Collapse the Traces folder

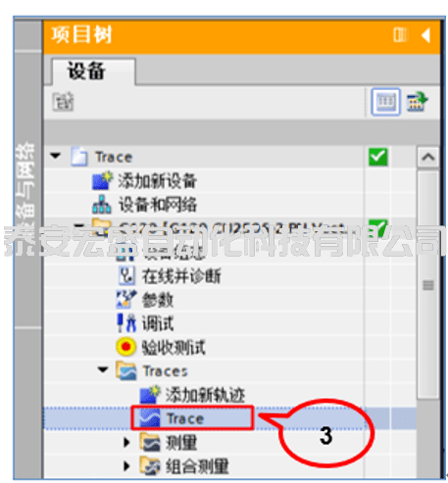point(103,369)
